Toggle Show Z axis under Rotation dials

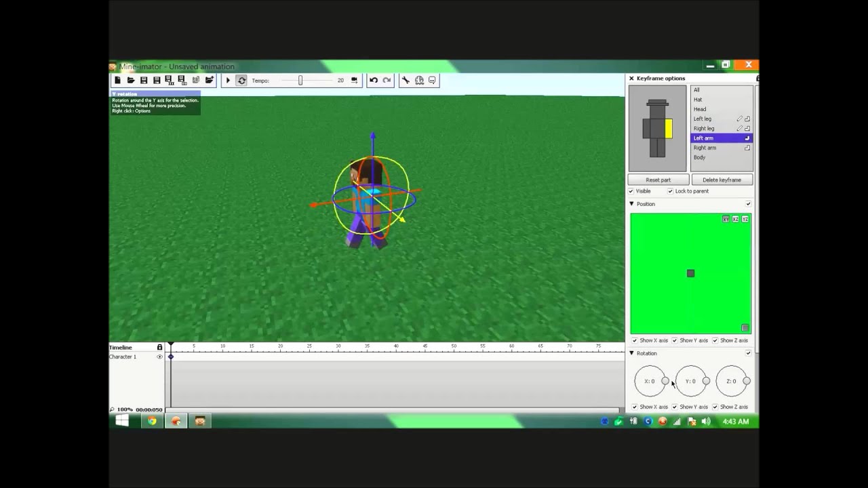pyautogui.click(x=715, y=407)
